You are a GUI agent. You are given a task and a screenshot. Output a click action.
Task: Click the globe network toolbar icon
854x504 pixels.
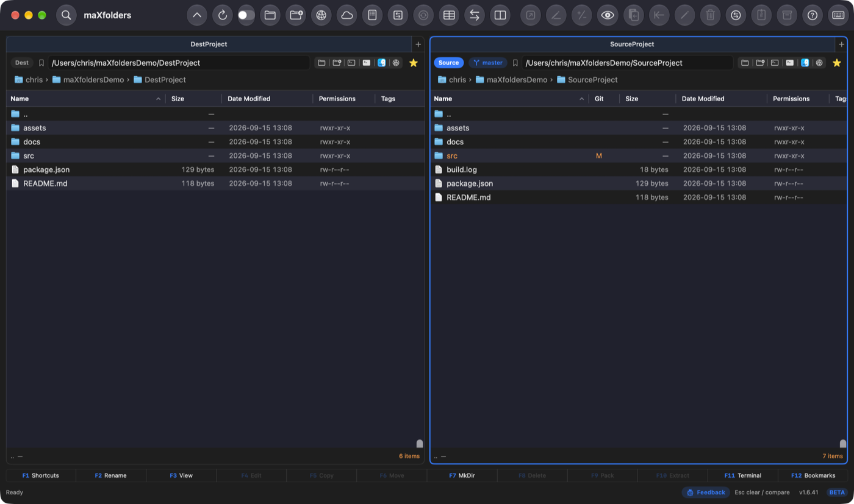321,15
